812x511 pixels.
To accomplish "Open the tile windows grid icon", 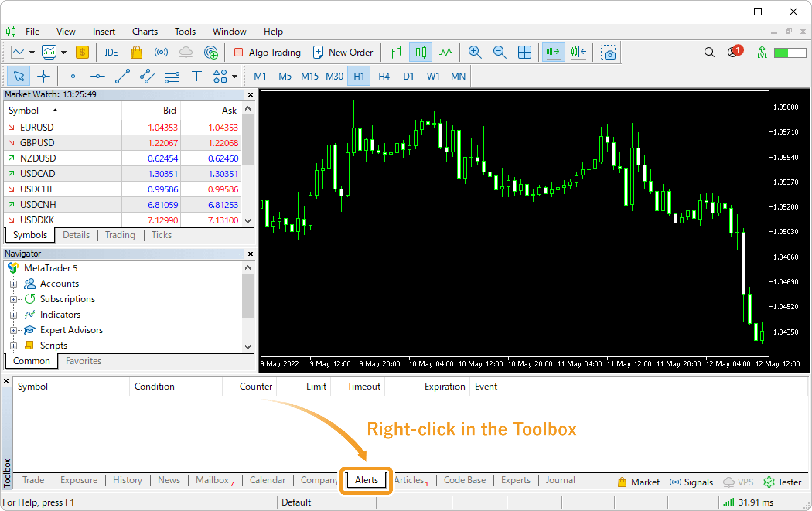I will pos(524,52).
